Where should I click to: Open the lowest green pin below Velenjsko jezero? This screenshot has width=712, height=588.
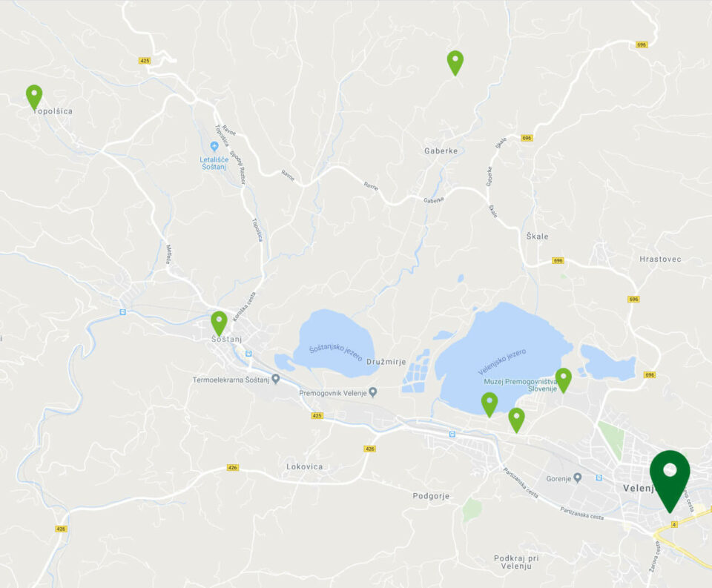[516, 420]
